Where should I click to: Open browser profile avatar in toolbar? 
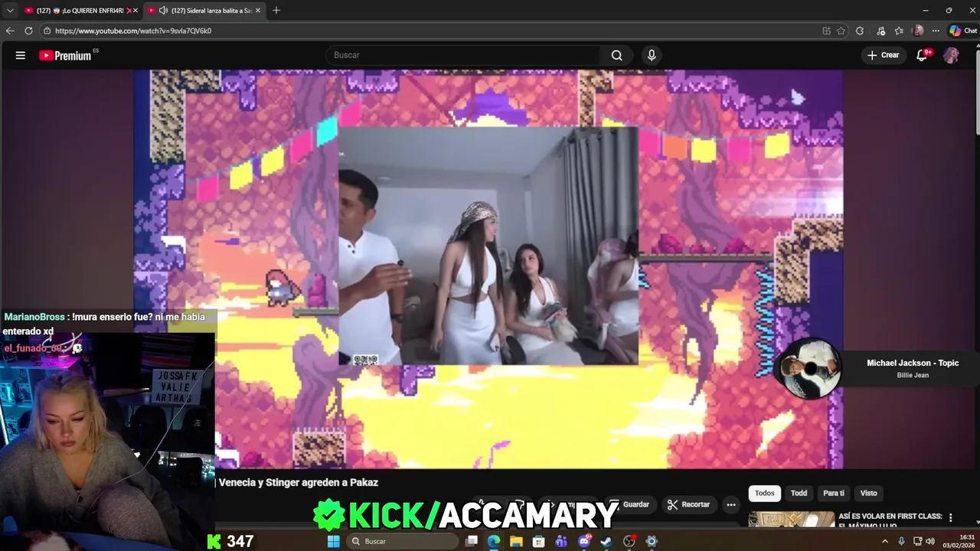[918, 31]
